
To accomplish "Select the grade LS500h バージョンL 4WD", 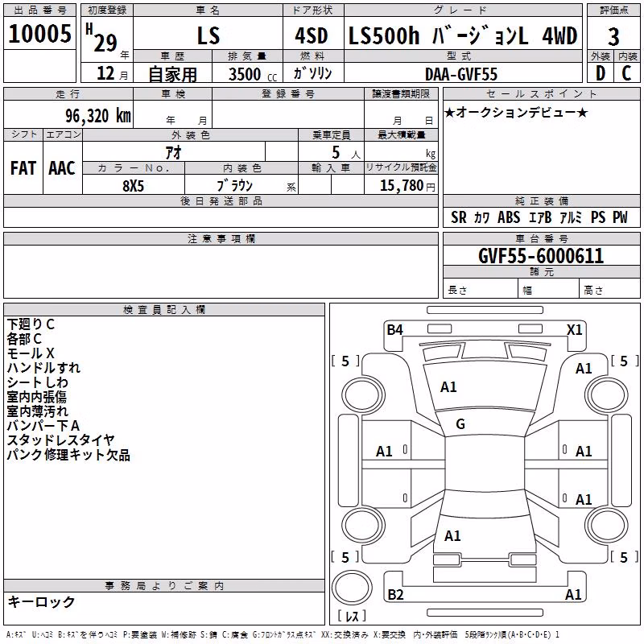I will click(x=463, y=35).
